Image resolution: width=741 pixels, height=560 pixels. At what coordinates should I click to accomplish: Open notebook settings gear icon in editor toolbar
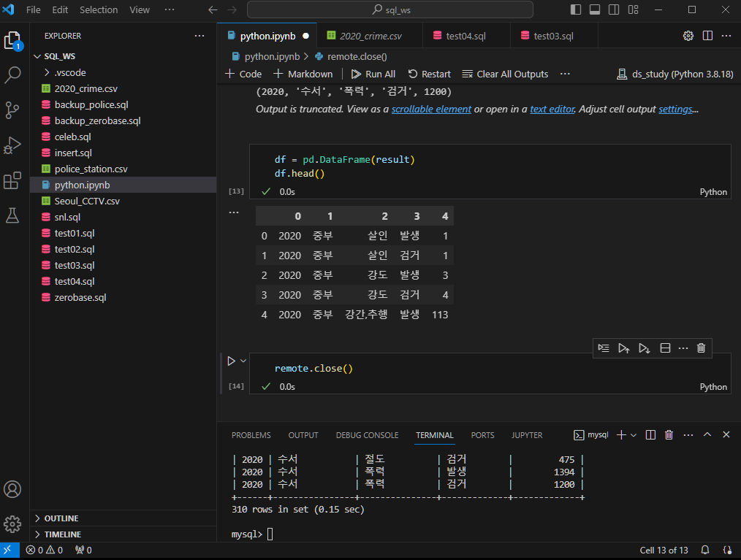click(x=688, y=36)
